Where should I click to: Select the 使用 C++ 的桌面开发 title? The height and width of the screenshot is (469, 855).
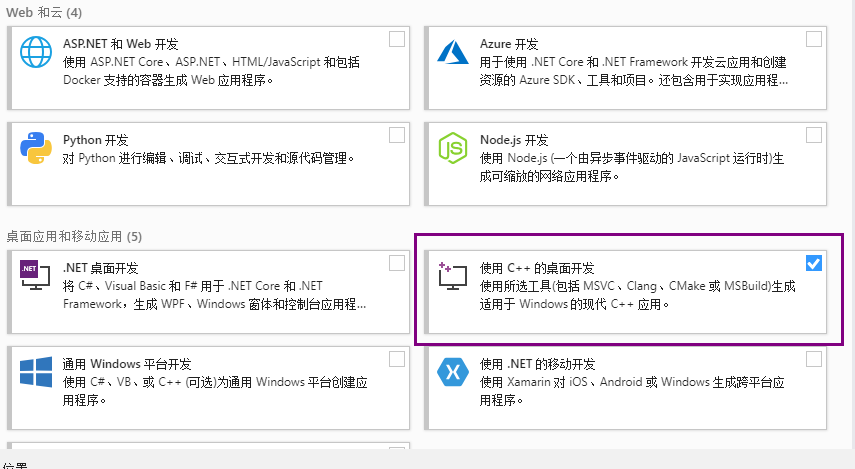(x=537, y=268)
